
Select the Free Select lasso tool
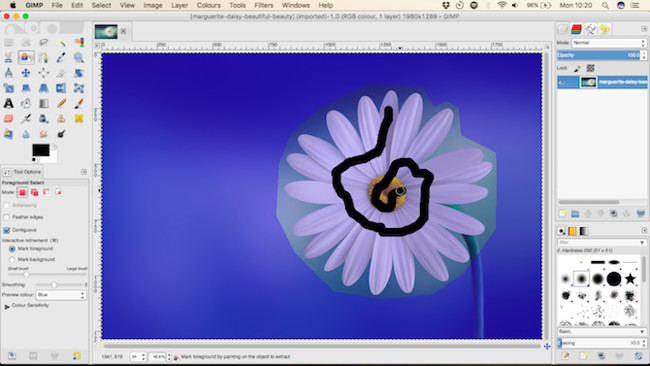click(x=44, y=43)
